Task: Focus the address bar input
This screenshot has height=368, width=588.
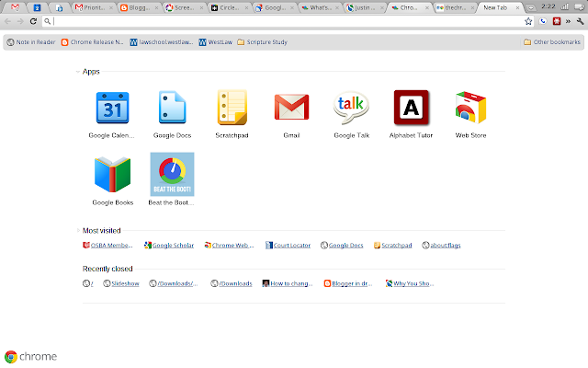Action: coord(287,21)
